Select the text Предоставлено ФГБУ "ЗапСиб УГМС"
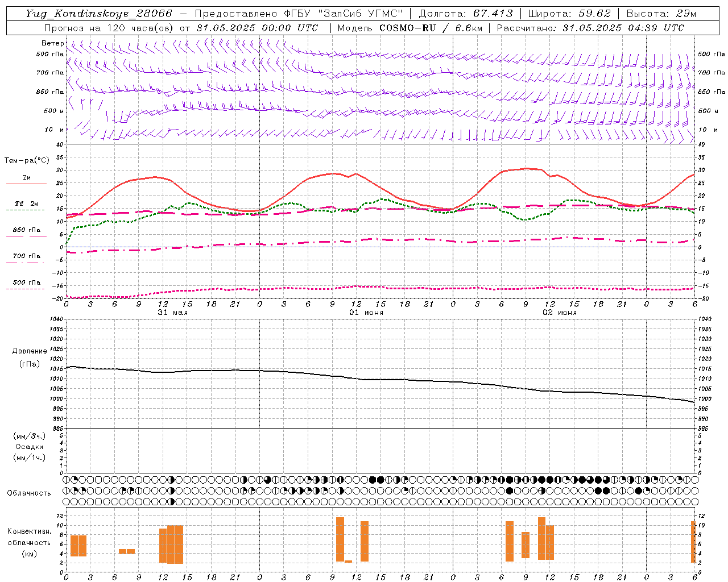Image resolution: width=728 pixels, height=582 pixels. [299, 14]
